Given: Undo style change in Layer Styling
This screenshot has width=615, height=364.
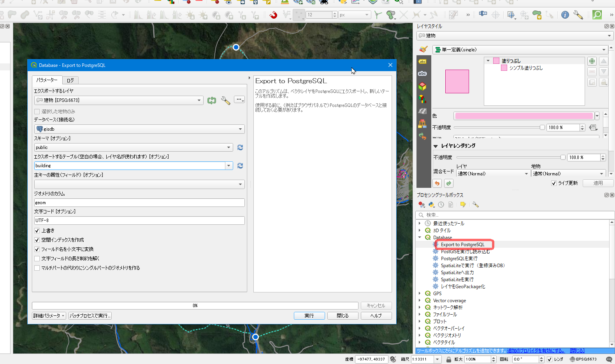Looking at the screenshot, I should coord(437,183).
